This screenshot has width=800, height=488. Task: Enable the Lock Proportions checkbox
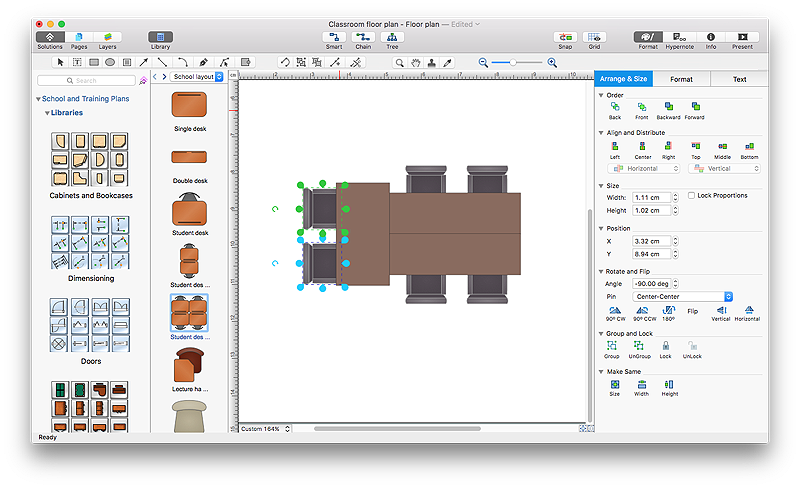coord(692,196)
